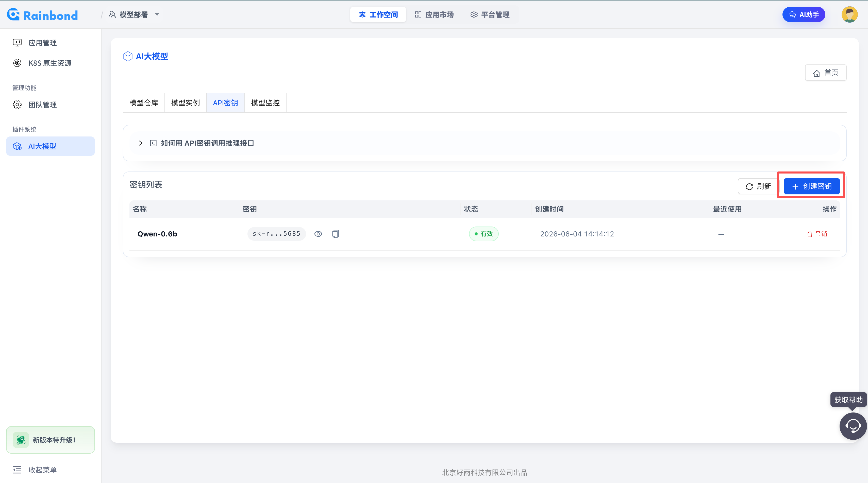Click the 名称 column header
The height and width of the screenshot is (483, 868).
[x=140, y=209]
